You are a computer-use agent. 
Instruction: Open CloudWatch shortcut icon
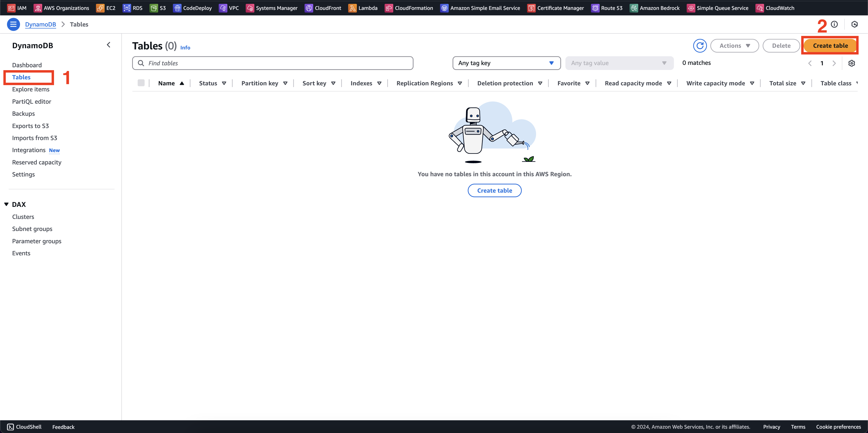coord(759,8)
